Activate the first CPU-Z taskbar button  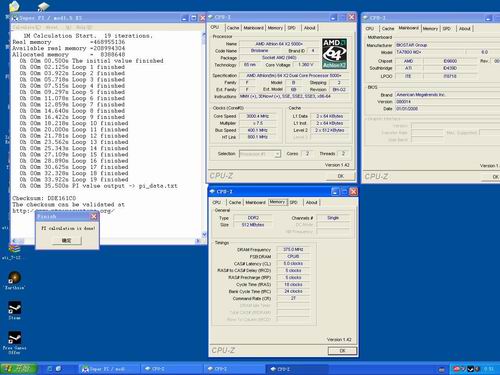point(171,369)
